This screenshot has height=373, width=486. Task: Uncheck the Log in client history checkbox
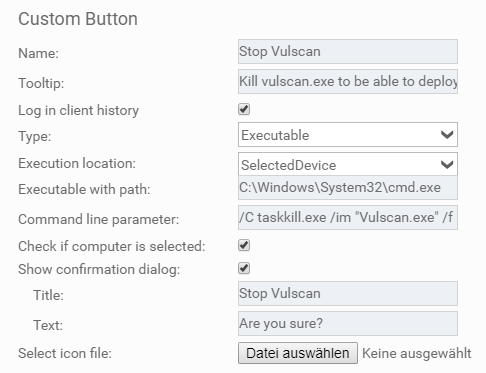[x=244, y=109]
